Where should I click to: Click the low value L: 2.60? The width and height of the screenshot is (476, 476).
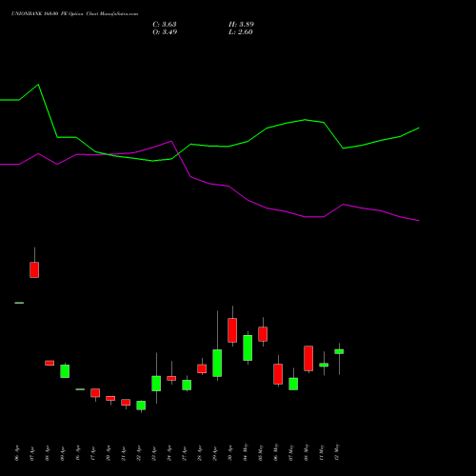[x=241, y=32]
